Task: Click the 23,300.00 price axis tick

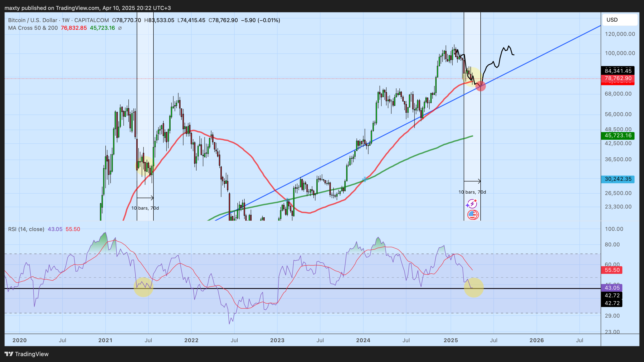Action: point(618,207)
